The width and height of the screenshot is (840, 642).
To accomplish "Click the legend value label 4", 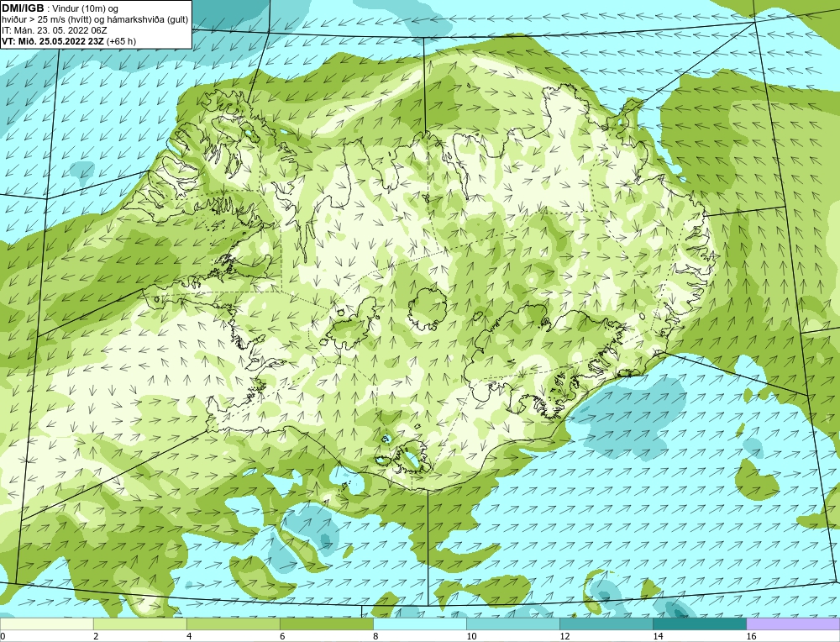I will click(x=189, y=636).
